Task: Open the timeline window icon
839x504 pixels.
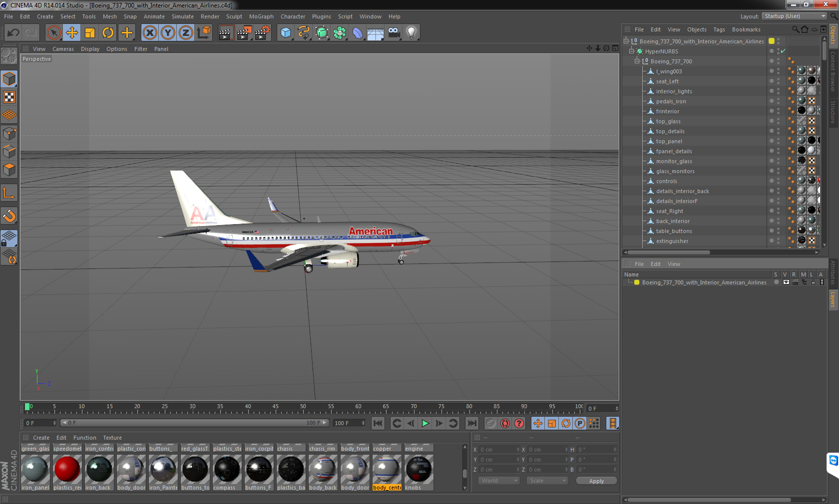Action: (612, 423)
